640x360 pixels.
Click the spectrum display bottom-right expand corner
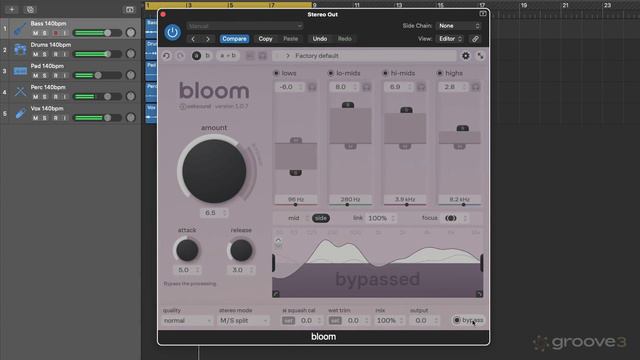click(479, 293)
